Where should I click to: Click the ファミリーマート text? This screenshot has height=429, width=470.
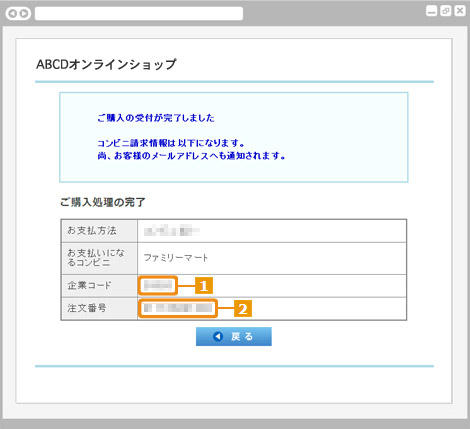click(x=176, y=258)
